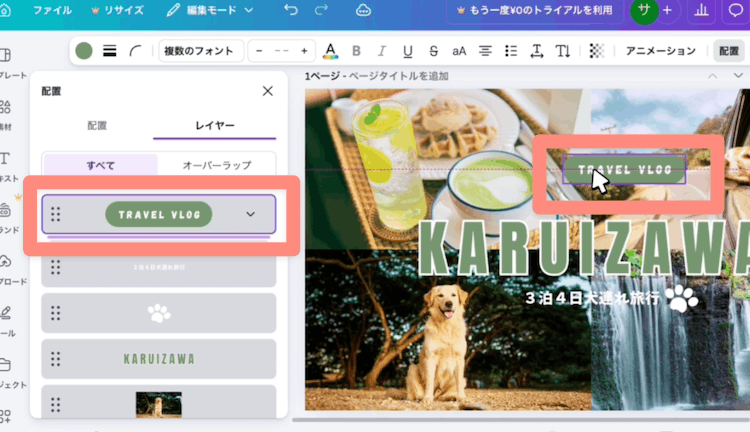750x432 pixels.
Task: Select the オーバーラップ layer filter
Action: coord(217,165)
